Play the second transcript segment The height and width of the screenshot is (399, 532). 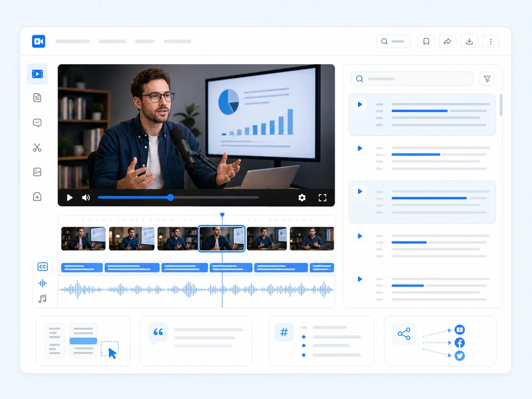click(360, 149)
